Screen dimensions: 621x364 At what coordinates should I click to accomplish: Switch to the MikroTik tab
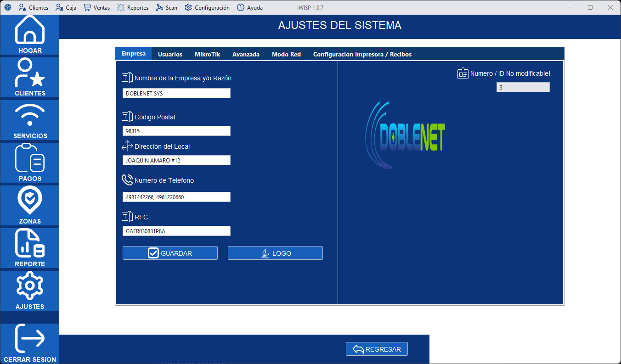click(207, 54)
